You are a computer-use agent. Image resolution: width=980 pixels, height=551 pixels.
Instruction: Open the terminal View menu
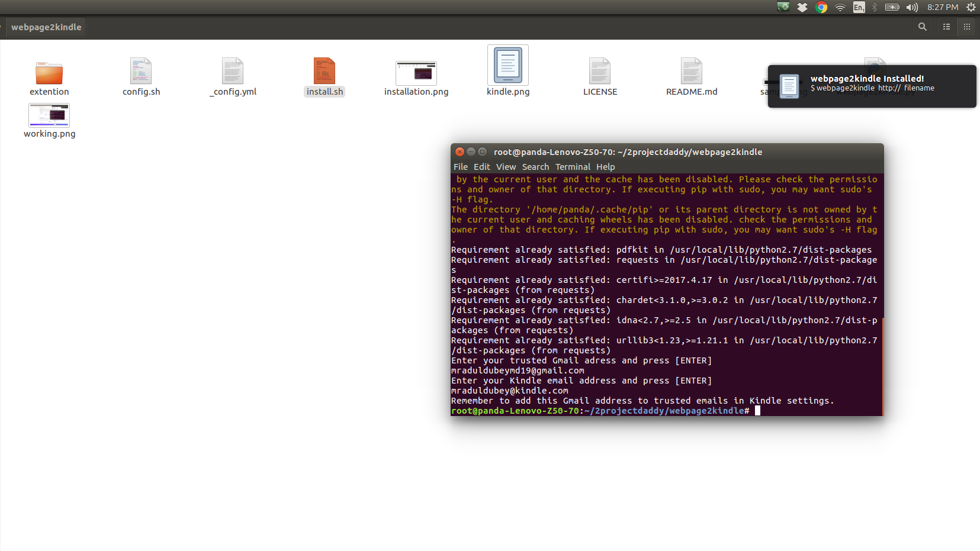[506, 167]
